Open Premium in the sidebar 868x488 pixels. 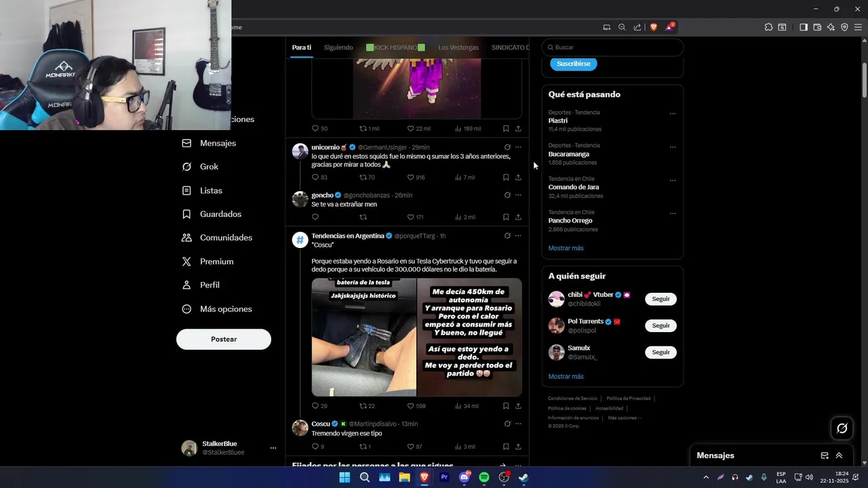click(x=208, y=262)
